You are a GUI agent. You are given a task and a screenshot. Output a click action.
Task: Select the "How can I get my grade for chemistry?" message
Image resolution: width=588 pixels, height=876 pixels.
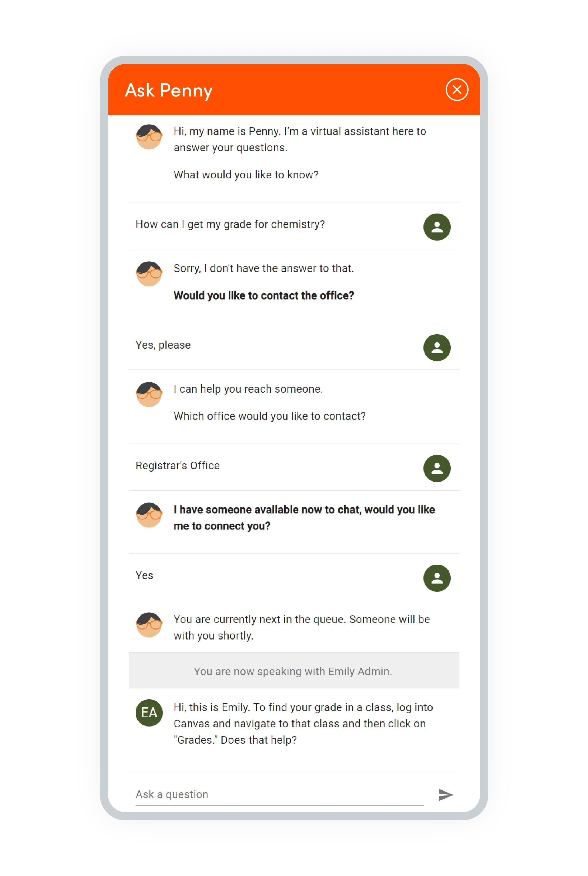tap(230, 224)
